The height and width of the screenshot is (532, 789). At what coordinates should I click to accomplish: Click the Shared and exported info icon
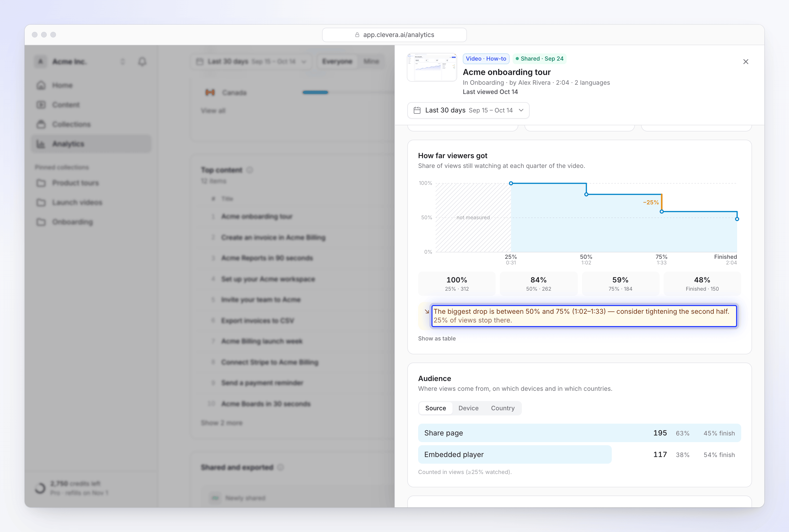[x=280, y=468]
